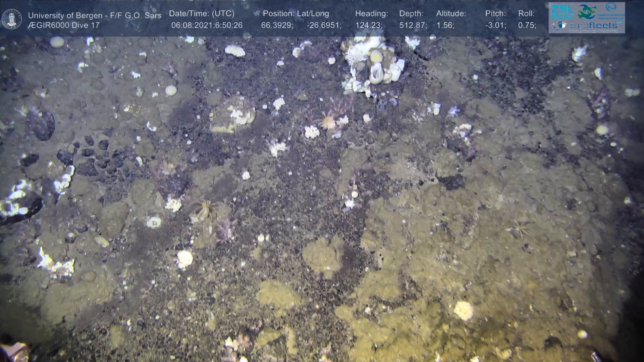Screen dimensions: 644x362
Task: Click the latitude value 66.3929
Action: click(x=277, y=25)
